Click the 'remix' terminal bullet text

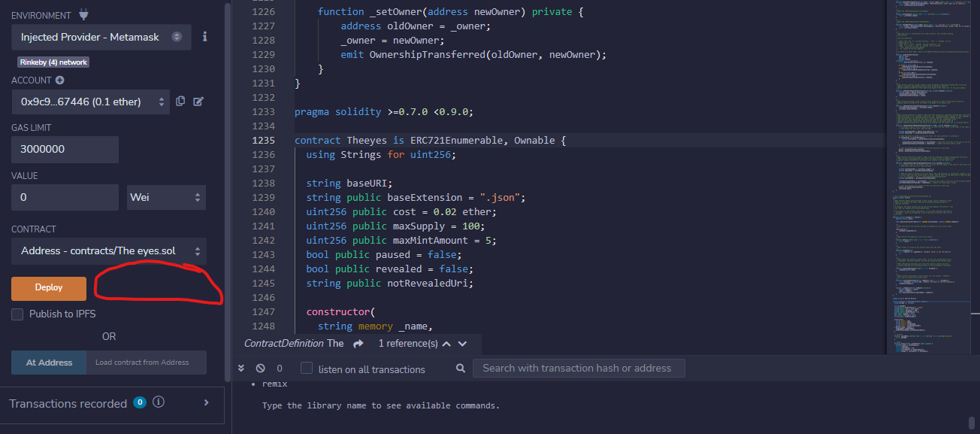tap(274, 384)
